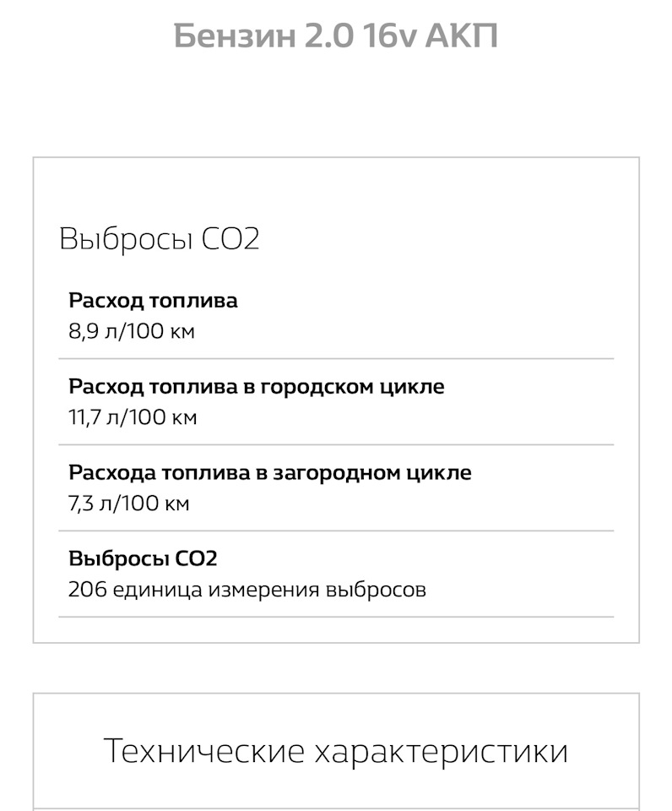Click the number '206' in the emissions row
The width and height of the screenshot is (672, 811).
pos(84,589)
